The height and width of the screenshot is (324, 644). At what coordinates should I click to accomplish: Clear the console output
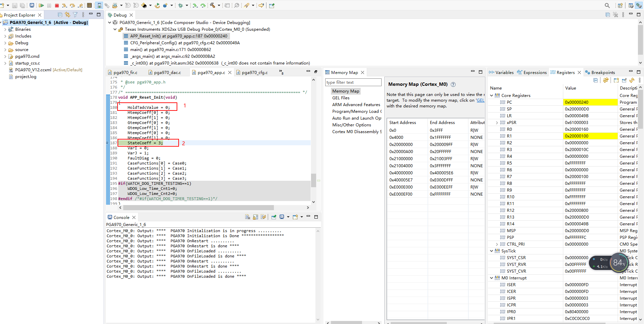(248, 217)
